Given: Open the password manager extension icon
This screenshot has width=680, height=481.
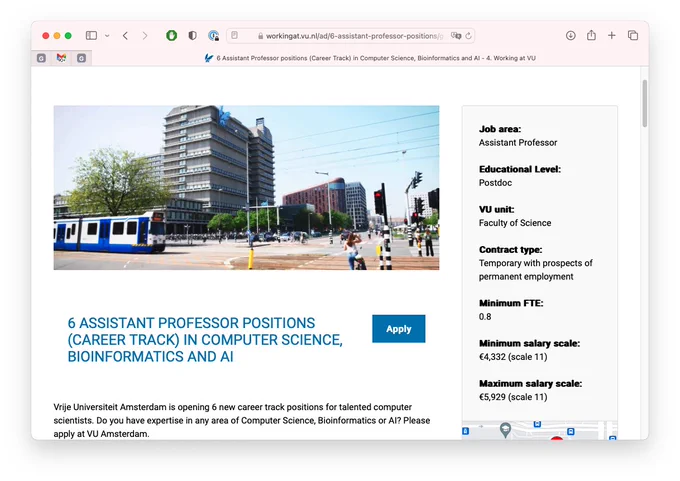Looking at the screenshot, I should pyautogui.click(x=213, y=36).
